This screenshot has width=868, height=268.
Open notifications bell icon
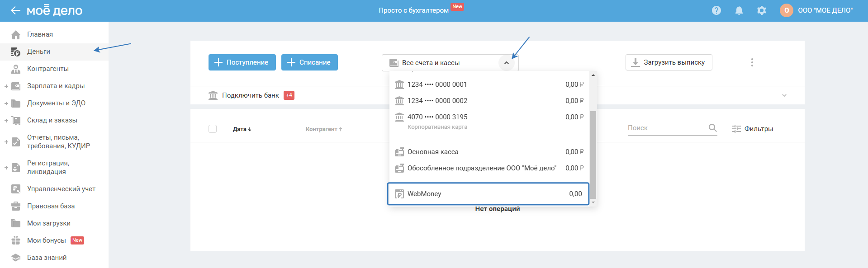739,10
